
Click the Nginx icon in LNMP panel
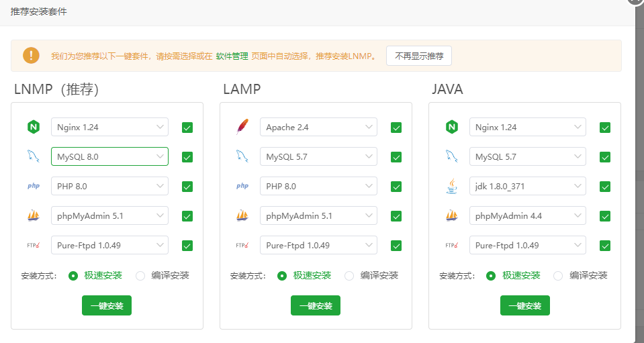click(33, 127)
